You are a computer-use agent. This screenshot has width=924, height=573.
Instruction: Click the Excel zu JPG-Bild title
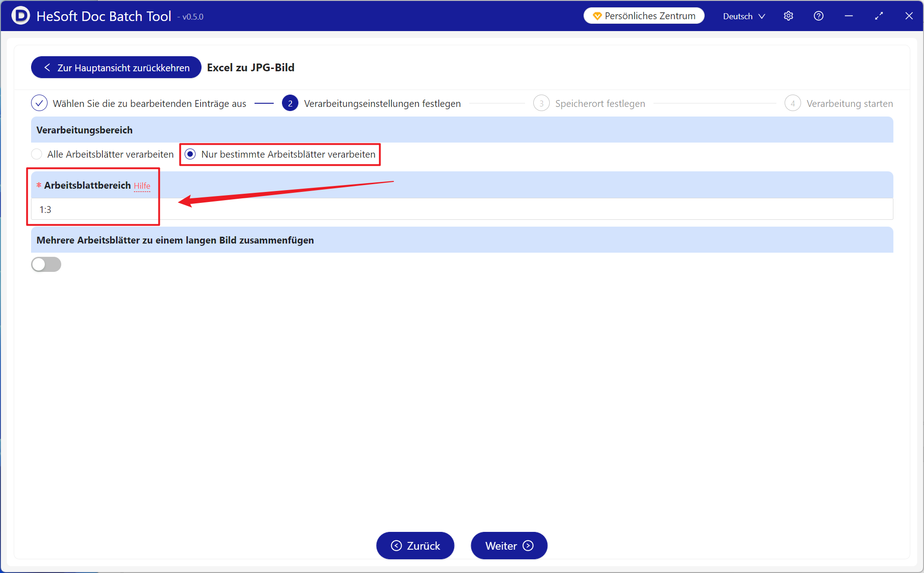(x=250, y=68)
